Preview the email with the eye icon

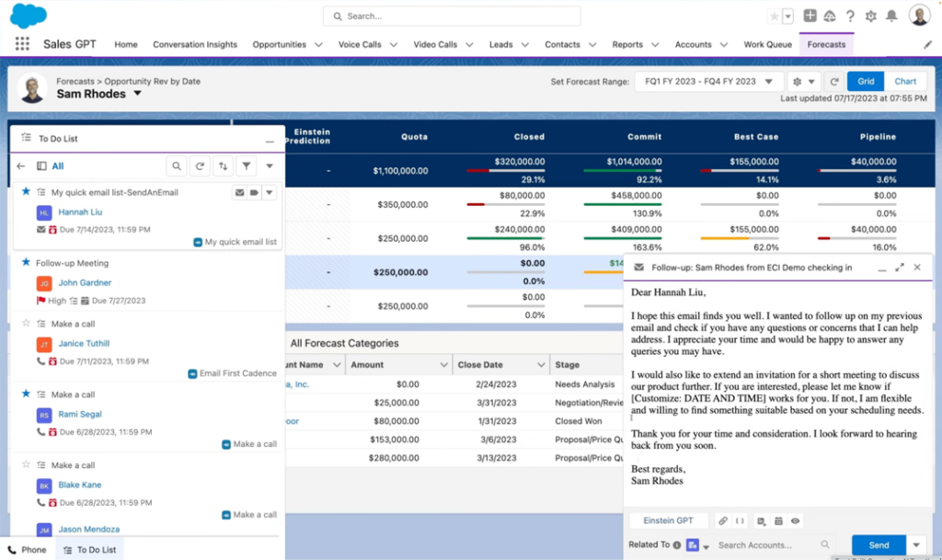coord(793,520)
